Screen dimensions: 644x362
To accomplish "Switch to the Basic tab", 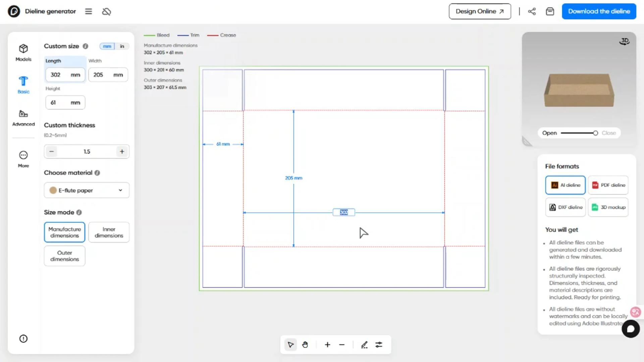I will pyautogui.click(x=23, y=85).
